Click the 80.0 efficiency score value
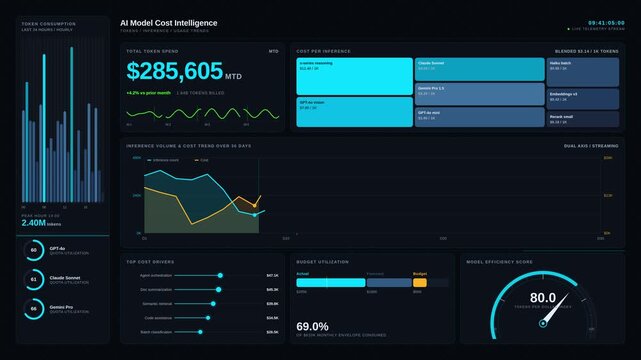 click(x=543, y=297)
